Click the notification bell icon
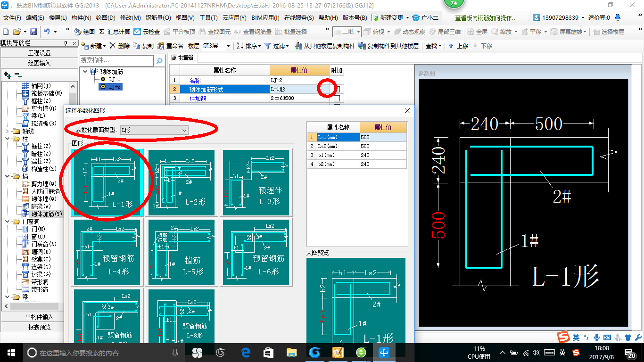Screen dimensions: 644x362 pos(618,18)
